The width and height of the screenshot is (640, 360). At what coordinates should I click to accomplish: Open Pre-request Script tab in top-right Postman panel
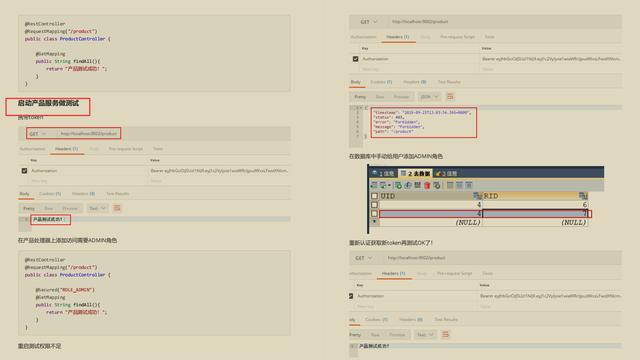tap(457, 37)
